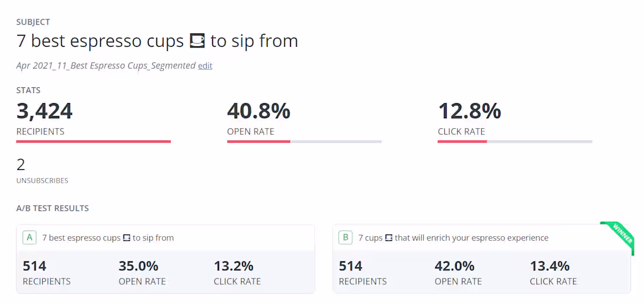
Task: Click the Click Rate progress bar
Action: [x=515, y=141]
